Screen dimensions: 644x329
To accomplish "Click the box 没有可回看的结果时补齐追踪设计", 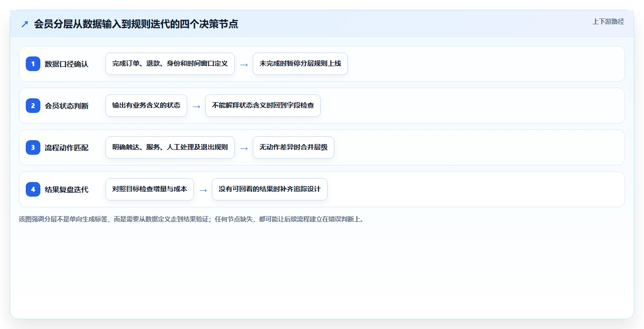I will [x=270, y=189].
